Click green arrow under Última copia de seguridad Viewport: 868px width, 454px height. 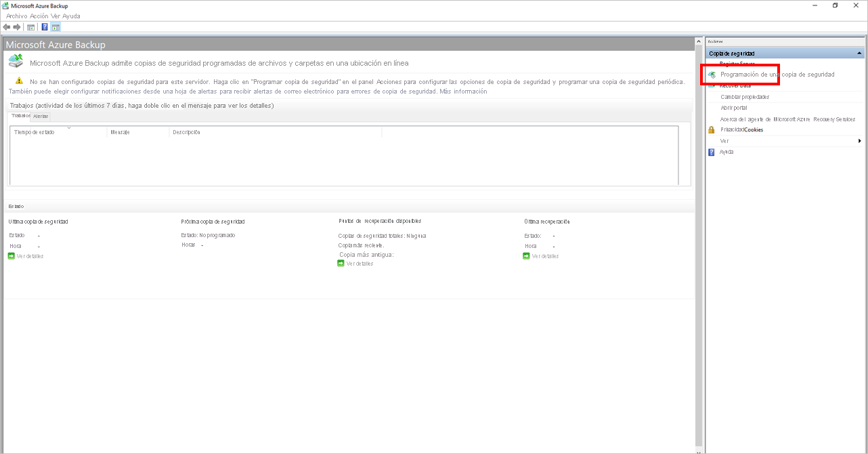point(12,256)
